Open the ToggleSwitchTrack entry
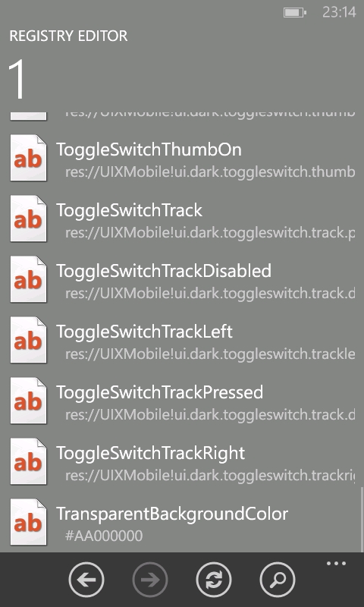This screenshot has height=607, width=364. pos(182,219)
